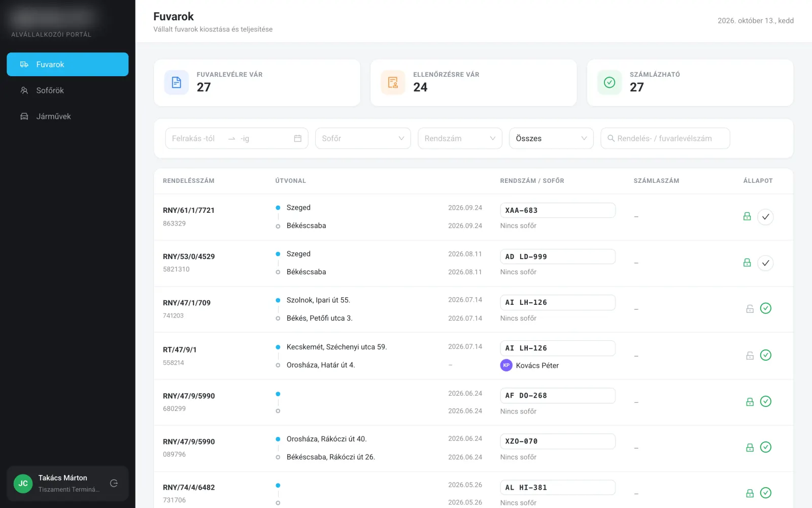This screenshot has width=812, height=508.
Task: Click order number RT/47/9/1
Action: (x=180, y=350)
